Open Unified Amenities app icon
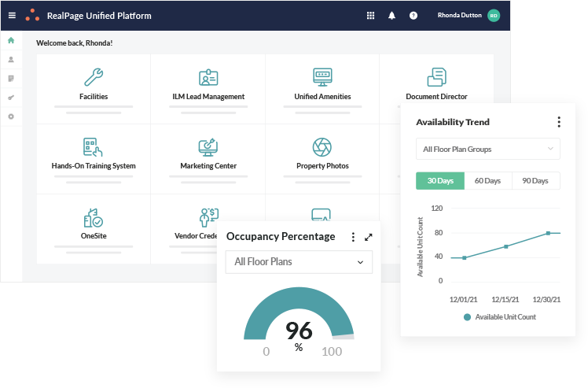Viewport: 588px width, 388px height. pos(322,77)
